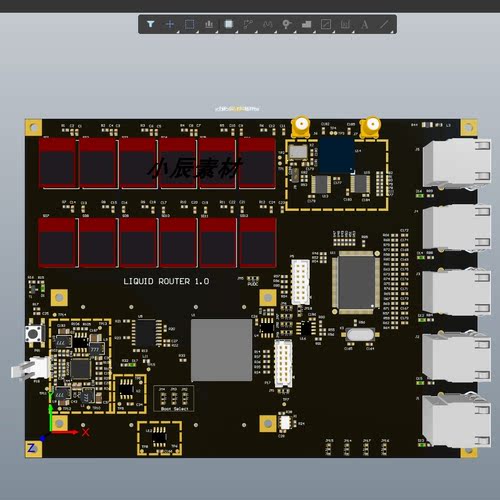Select the upper white pin header connector
This screenshot has height=500, width=500.
300,282
